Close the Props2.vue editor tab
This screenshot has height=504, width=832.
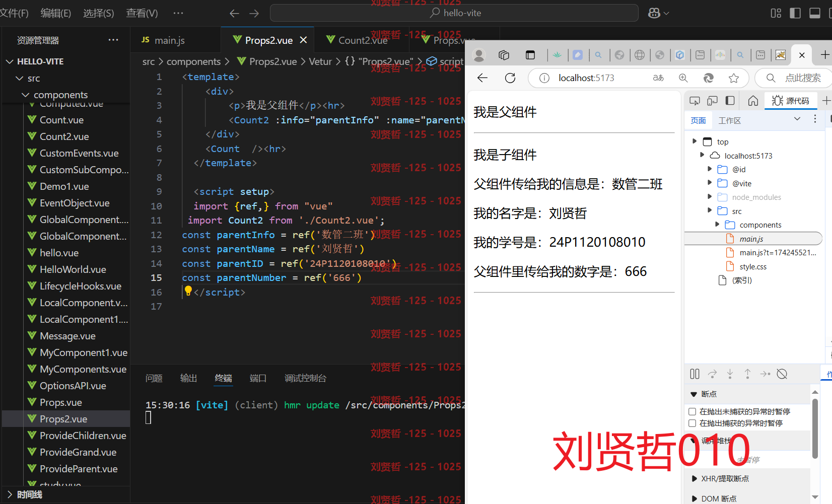pyautogui.click(x=303, y=40)
